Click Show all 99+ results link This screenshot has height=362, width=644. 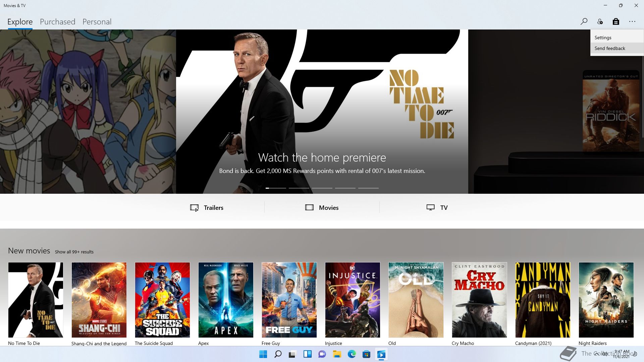point(74,252)
